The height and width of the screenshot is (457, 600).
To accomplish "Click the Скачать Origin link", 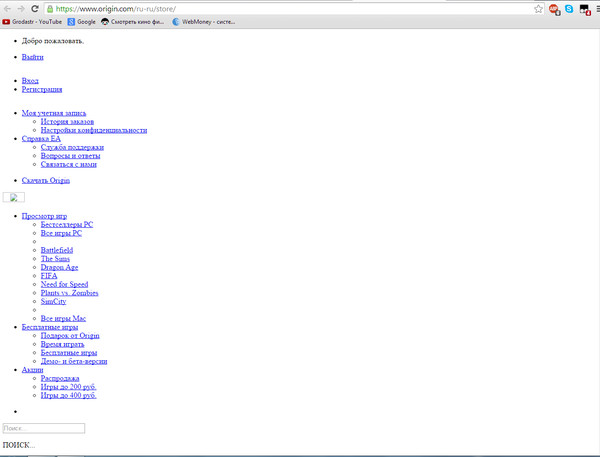I will click(46, 180).
